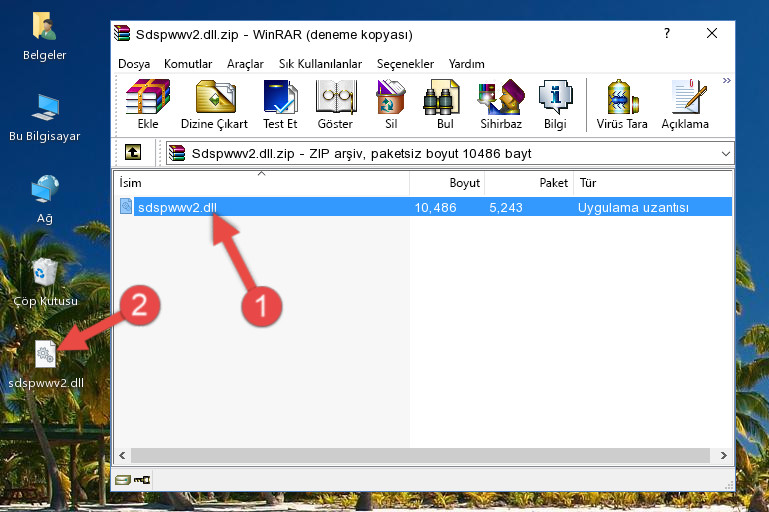
Task: Go up one folder level button
Action: pos(133,153)
